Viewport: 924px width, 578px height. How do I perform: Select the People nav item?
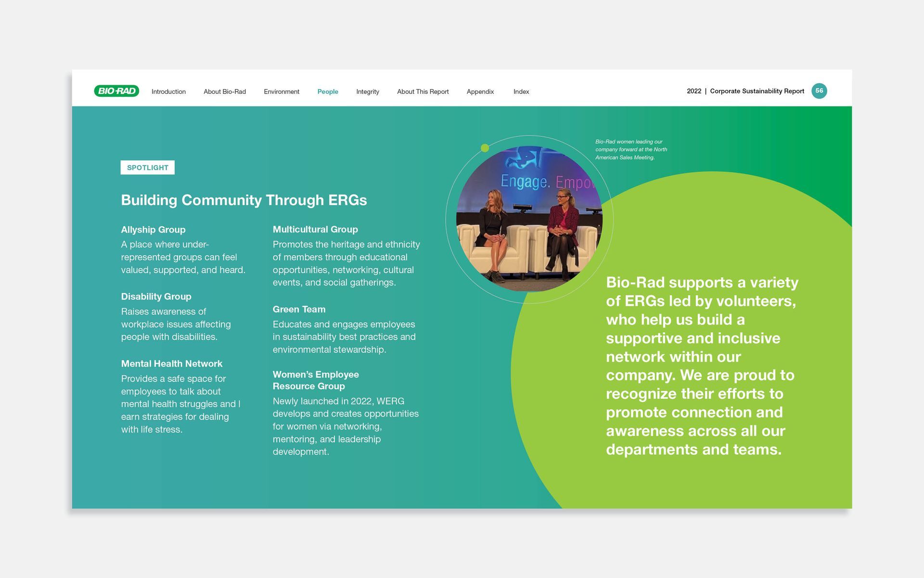coord(328,92)
